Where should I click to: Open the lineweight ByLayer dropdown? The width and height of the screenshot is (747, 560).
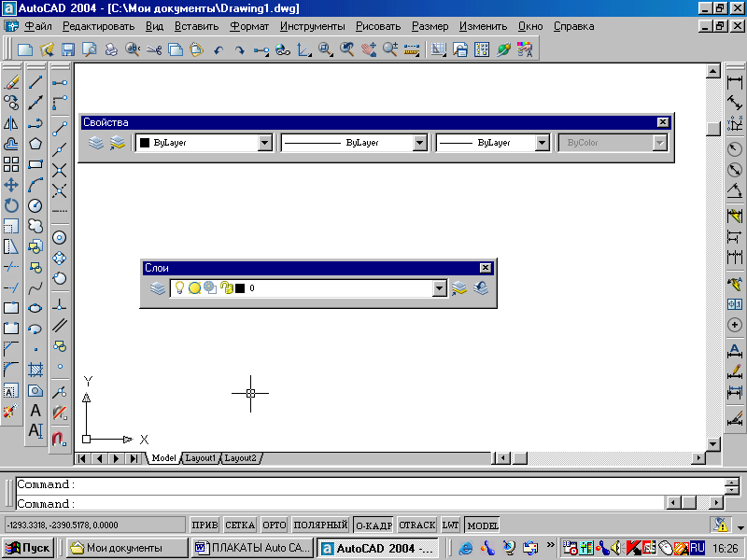click(543, 143)
